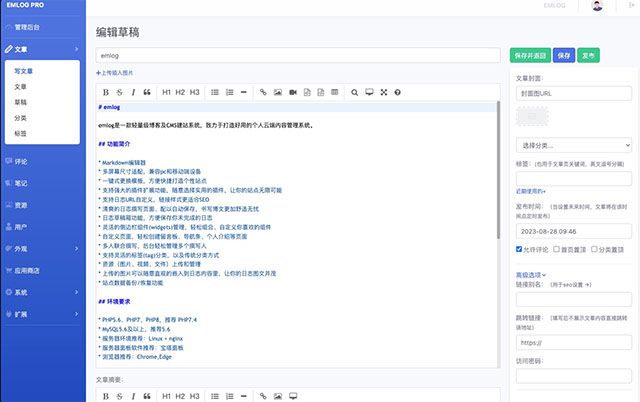Insert link in summary editor toolbar
640x402 pixels.
pos(263,396)
